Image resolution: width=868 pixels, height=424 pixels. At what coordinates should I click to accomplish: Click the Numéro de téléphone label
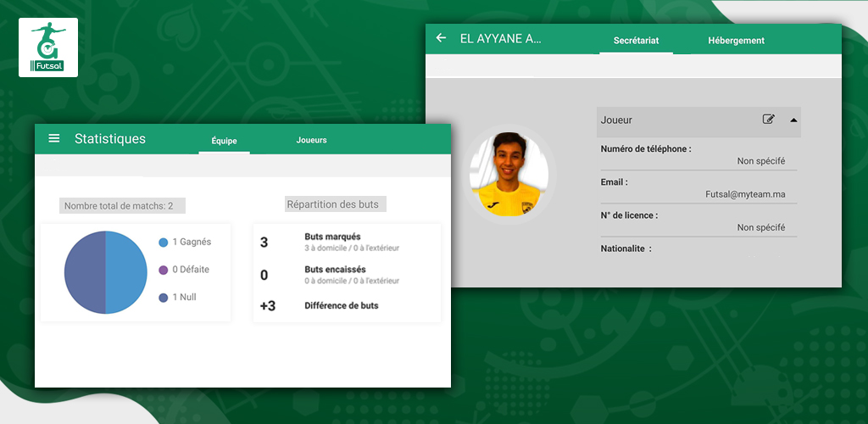(646, 149)
